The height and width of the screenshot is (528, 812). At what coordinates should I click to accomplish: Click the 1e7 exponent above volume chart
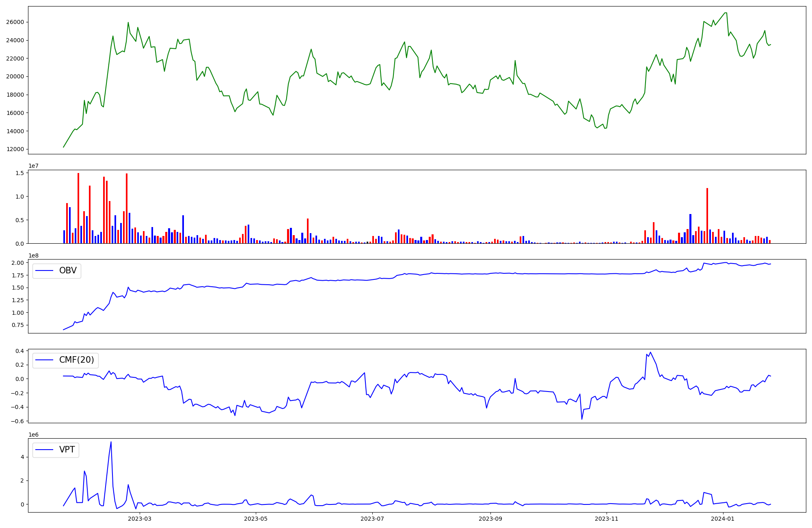pyautogui.click(x=33, y=166)
